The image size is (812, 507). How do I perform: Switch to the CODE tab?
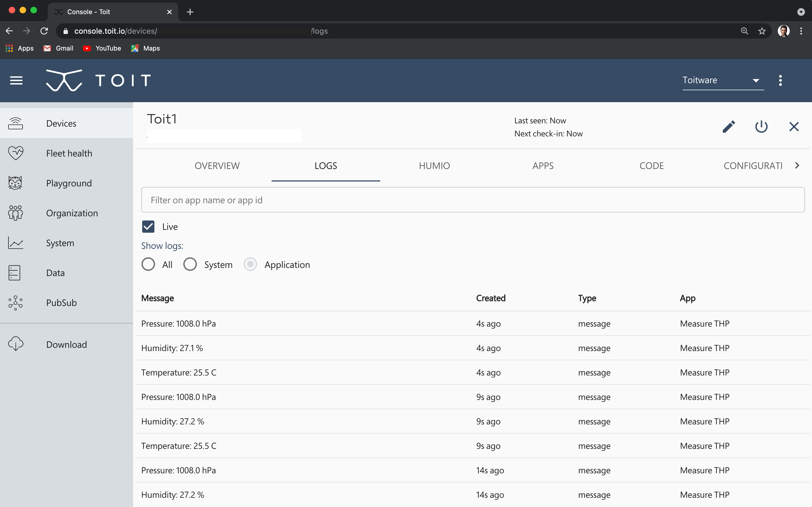tap(652, 166)
